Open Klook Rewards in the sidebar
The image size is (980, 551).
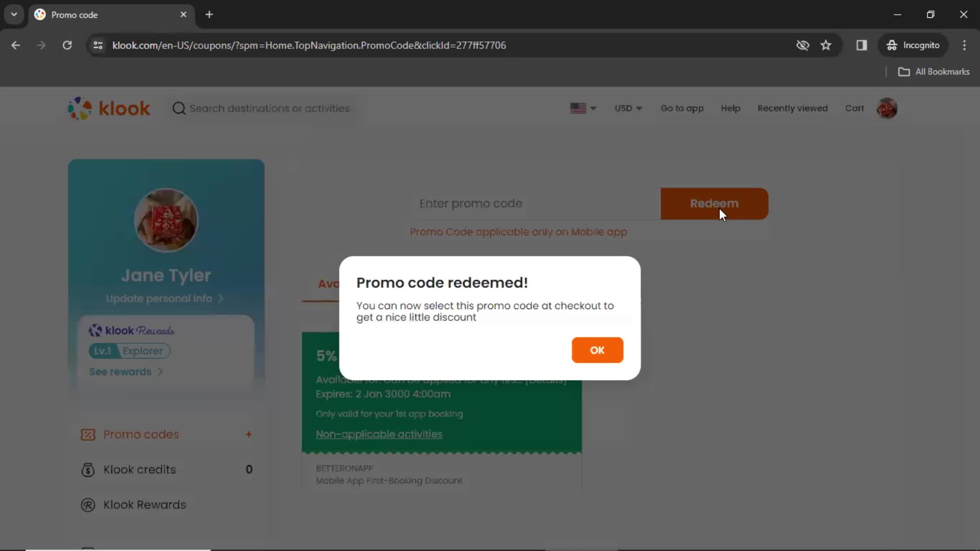(x=166, y=505)
